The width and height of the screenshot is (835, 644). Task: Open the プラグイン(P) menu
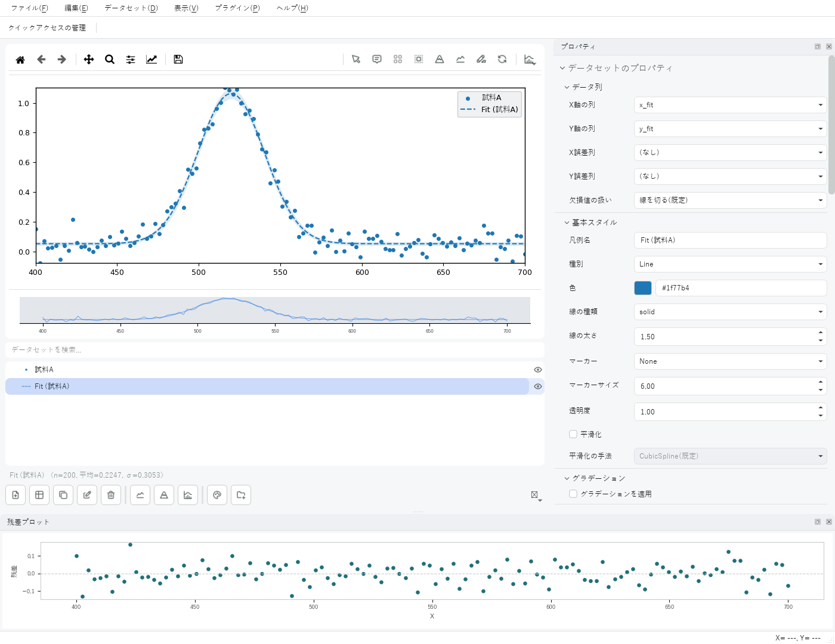click(237, 8)
